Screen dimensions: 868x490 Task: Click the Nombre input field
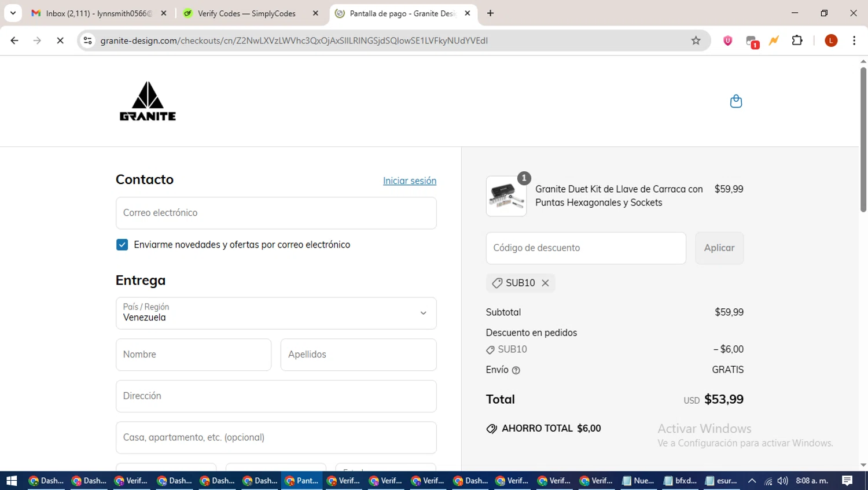pyautogui.click(x=193, y=355)
